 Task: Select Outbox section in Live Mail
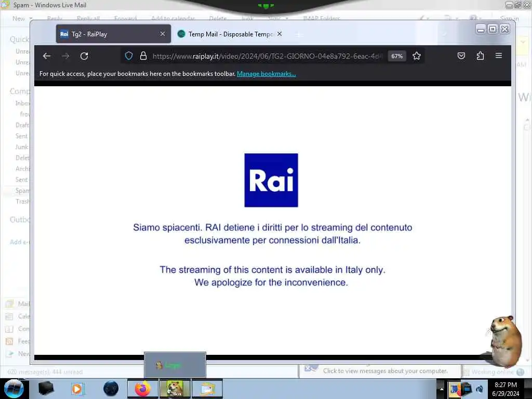[x=20, y=220]
